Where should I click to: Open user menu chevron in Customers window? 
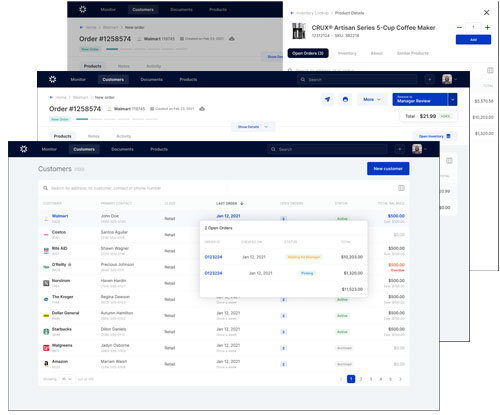(426, 149)
